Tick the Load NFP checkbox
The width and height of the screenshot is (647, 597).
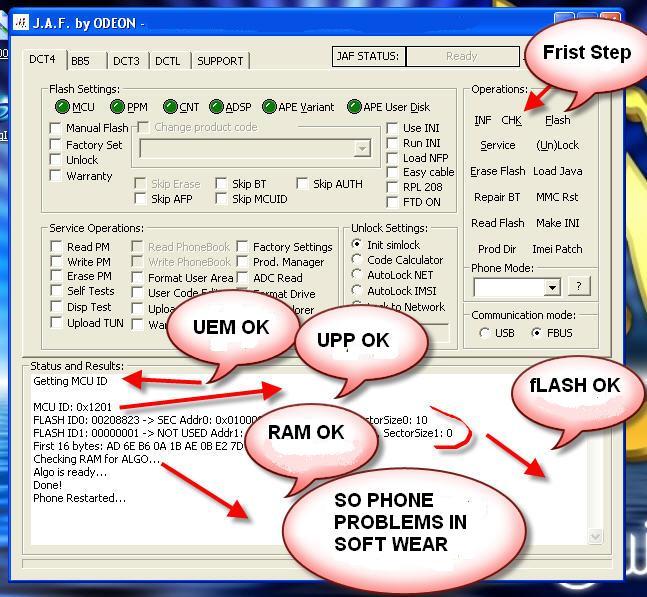392,158
